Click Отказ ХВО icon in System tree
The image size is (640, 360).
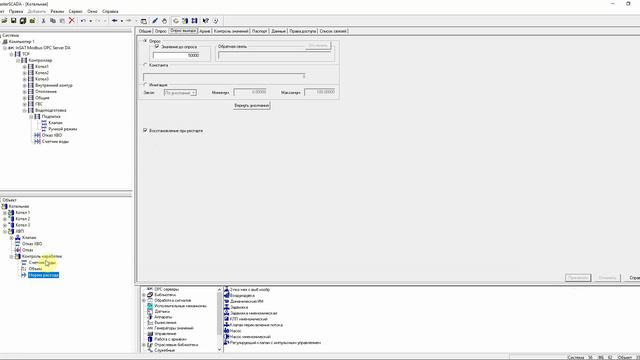coord(37,135)
